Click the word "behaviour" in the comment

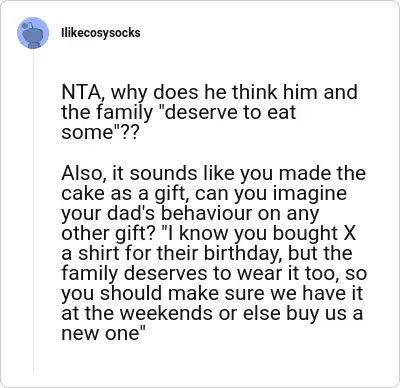(206, 214)
